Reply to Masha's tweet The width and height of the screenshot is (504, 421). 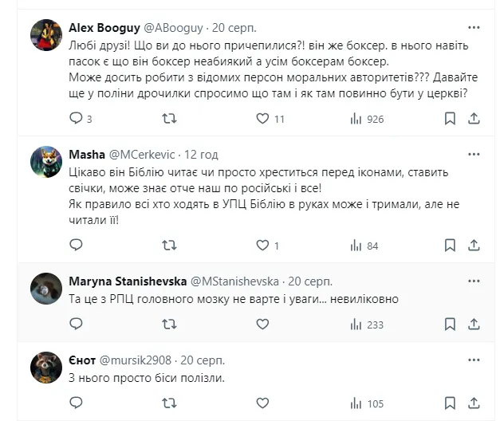tap(77, 246)
